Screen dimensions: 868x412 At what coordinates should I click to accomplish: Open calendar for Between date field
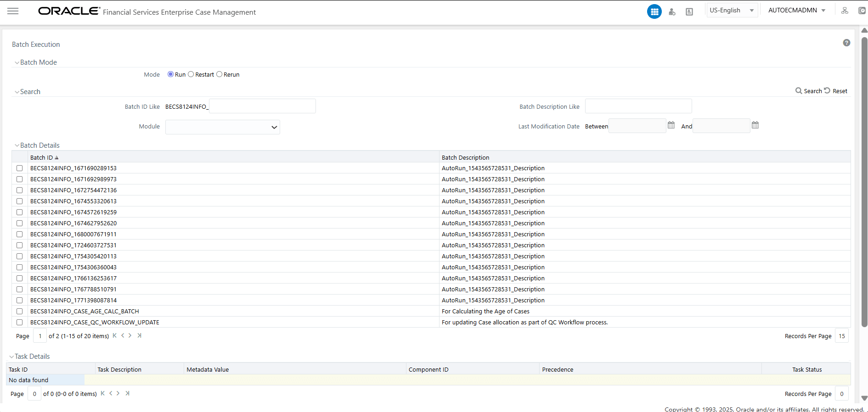[671, 125]
